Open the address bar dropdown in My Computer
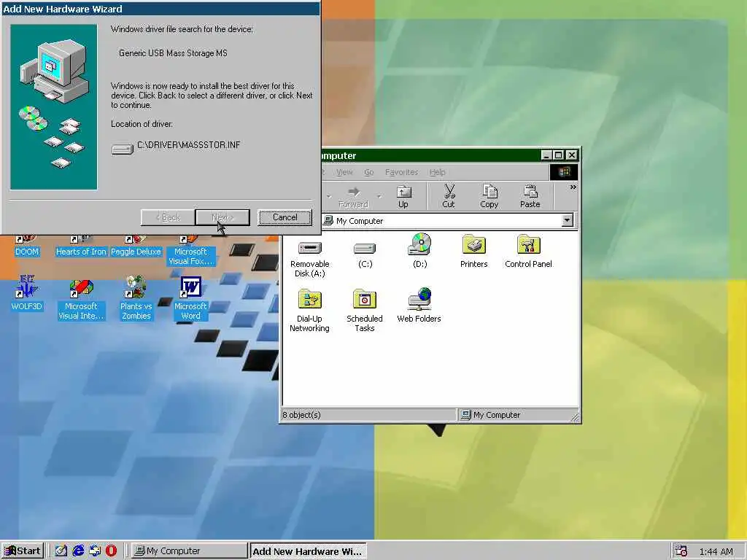The width and height of the screenshot is (747, 560). [x=567, y=220]
